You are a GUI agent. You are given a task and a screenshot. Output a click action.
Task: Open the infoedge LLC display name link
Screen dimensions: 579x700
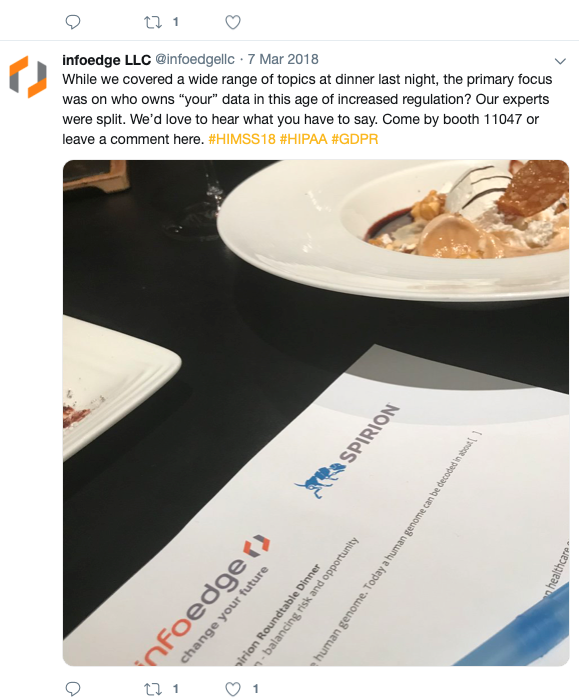tap(107, 59)
